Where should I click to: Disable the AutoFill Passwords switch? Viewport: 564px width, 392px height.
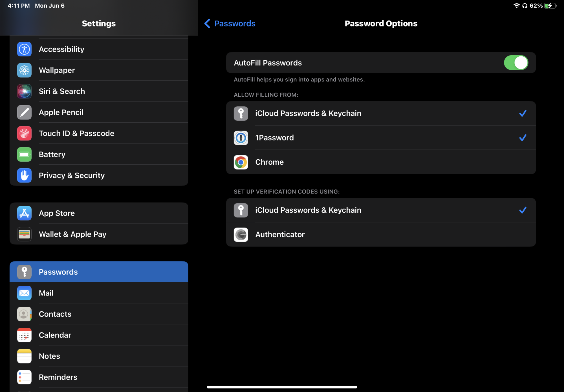[516, 63]
